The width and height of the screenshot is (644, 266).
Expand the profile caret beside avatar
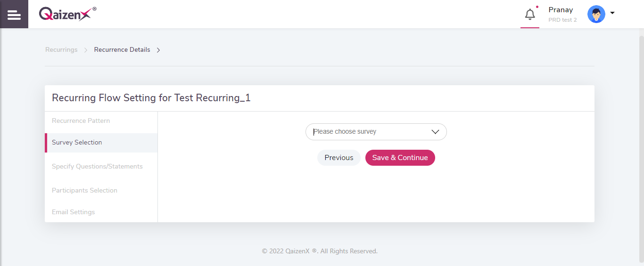[x=612, y=13]
